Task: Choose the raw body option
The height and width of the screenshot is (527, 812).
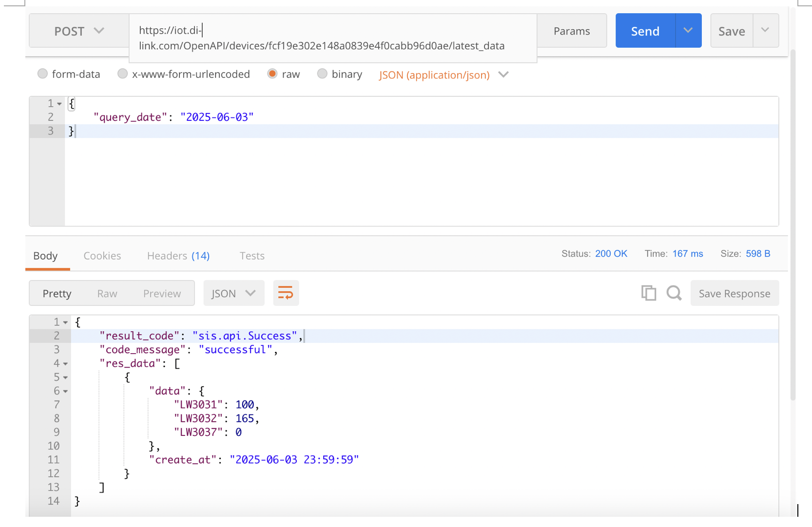Action: pyautogui.click(x=272, y=74)
